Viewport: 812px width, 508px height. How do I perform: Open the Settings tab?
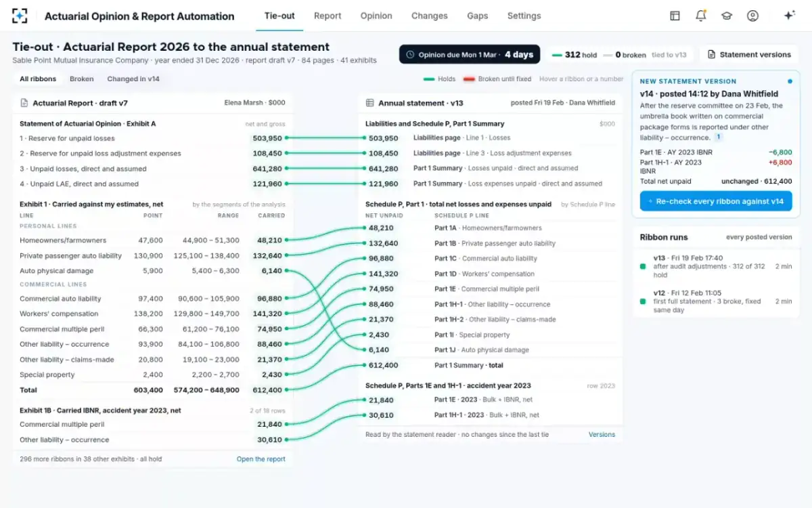click(x=524, y=16)
